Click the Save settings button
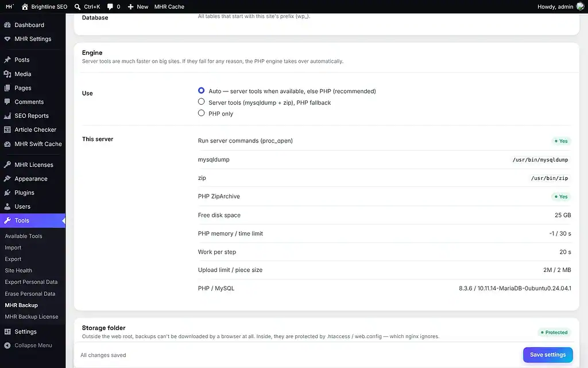The height and width of the screenshot is (368, 588). pyautogui.click(x=547, y=355)
